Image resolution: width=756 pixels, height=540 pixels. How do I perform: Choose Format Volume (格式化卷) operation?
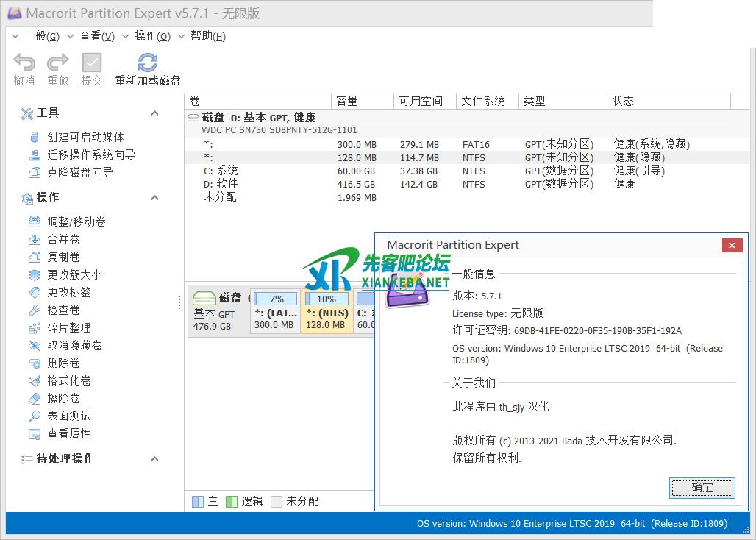[69, 380]
